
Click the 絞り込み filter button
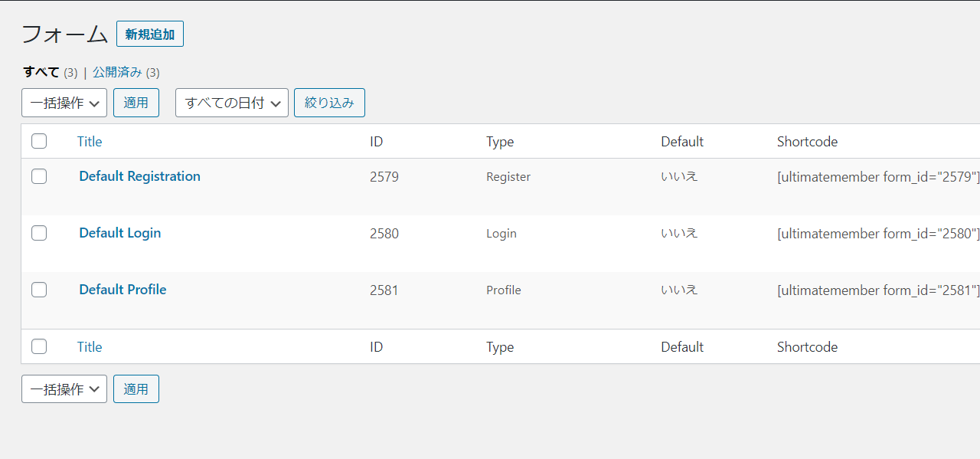point(329,103)
